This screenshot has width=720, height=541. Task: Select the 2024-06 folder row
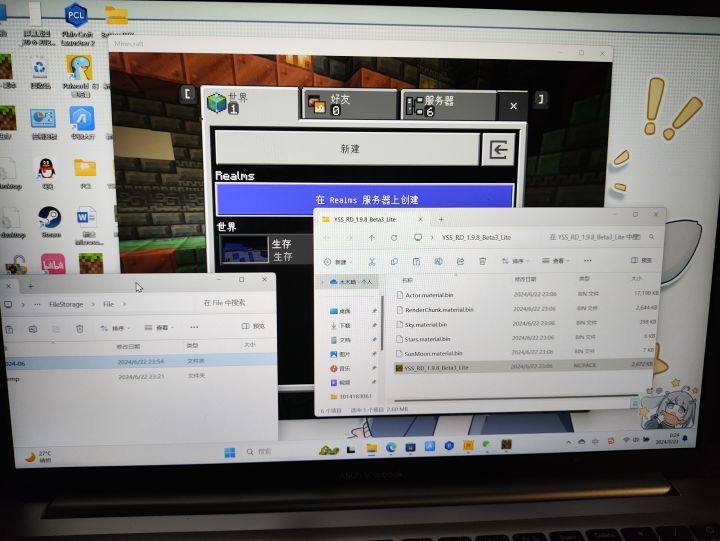point(139,362)
